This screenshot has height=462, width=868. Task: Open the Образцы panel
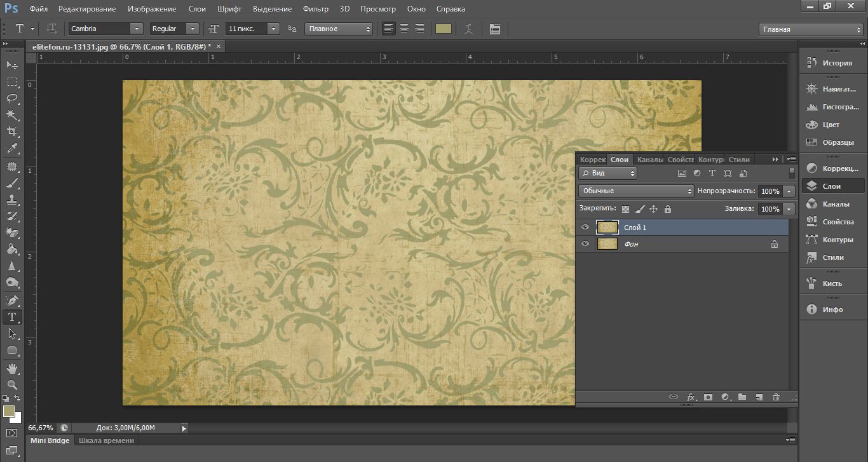pyautogui.click(x=832, y=142)
